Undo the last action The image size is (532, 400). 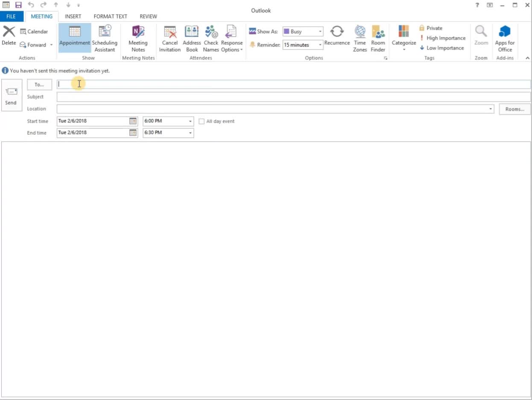(31, 5)
